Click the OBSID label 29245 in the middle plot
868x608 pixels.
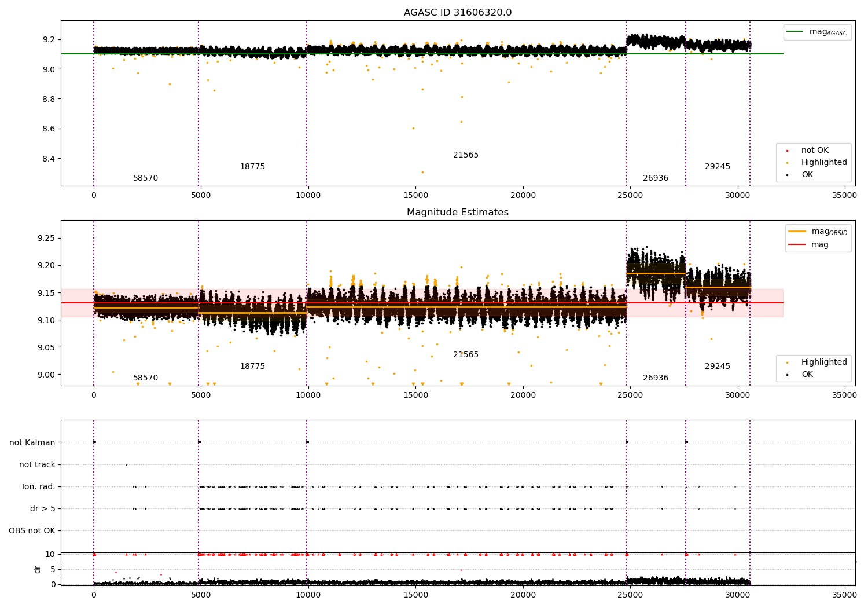(718, 367)
